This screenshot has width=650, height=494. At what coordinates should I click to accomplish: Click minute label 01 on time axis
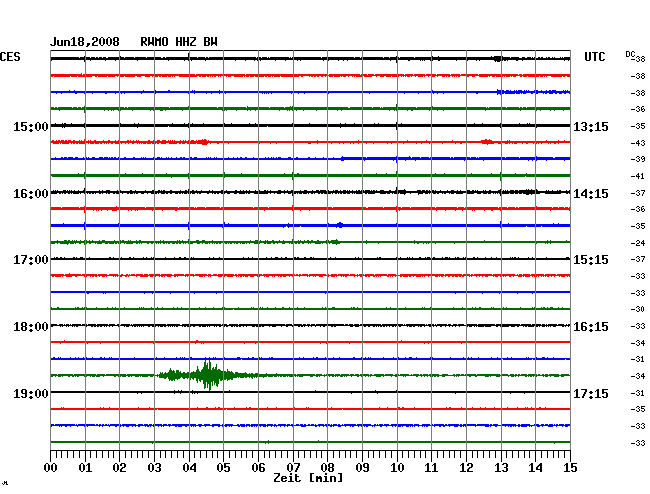point(85,467)
